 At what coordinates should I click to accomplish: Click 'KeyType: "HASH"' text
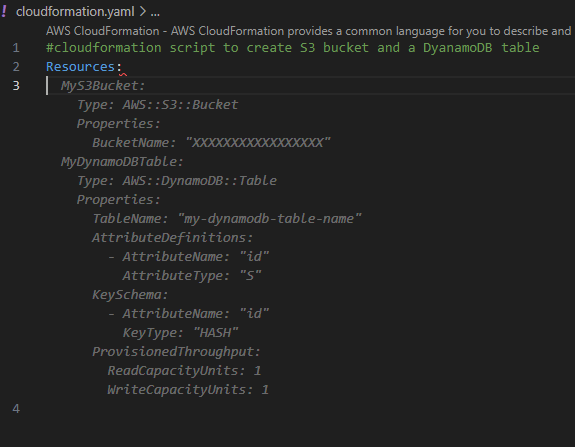click(x=180, y=333)
